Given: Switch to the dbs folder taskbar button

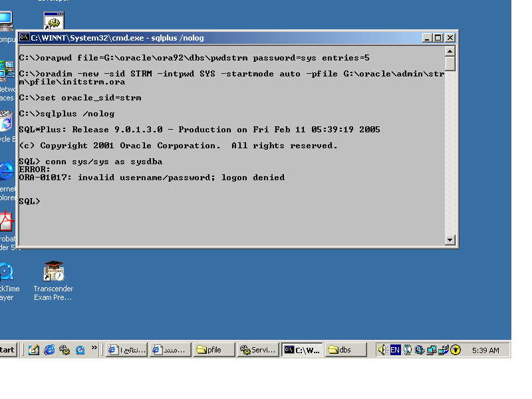Looking at the screenshot, I should click(x=345, y=350).
